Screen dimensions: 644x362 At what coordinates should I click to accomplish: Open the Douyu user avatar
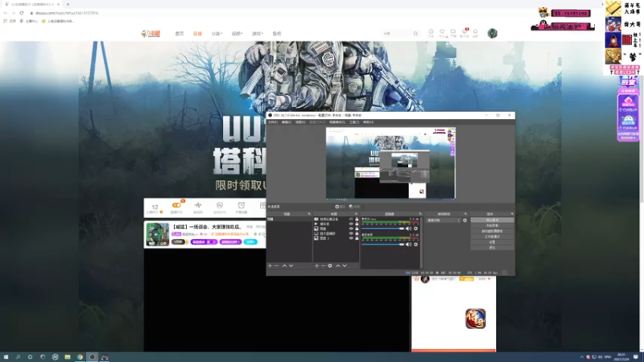493,33
